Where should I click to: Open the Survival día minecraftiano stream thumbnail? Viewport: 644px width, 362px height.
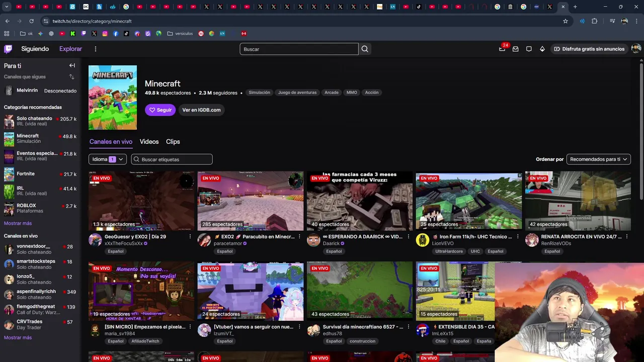pos(360,291)
